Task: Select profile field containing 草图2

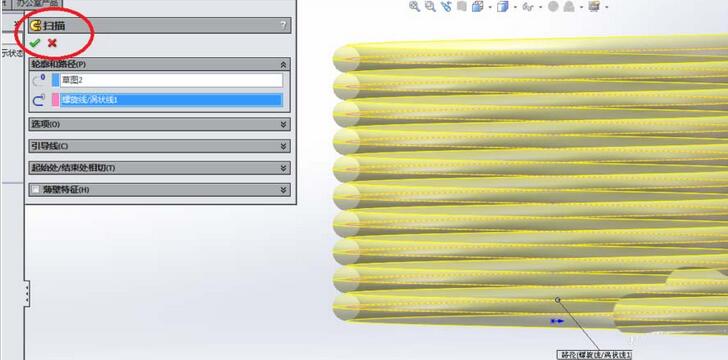Action: (171, 80)
